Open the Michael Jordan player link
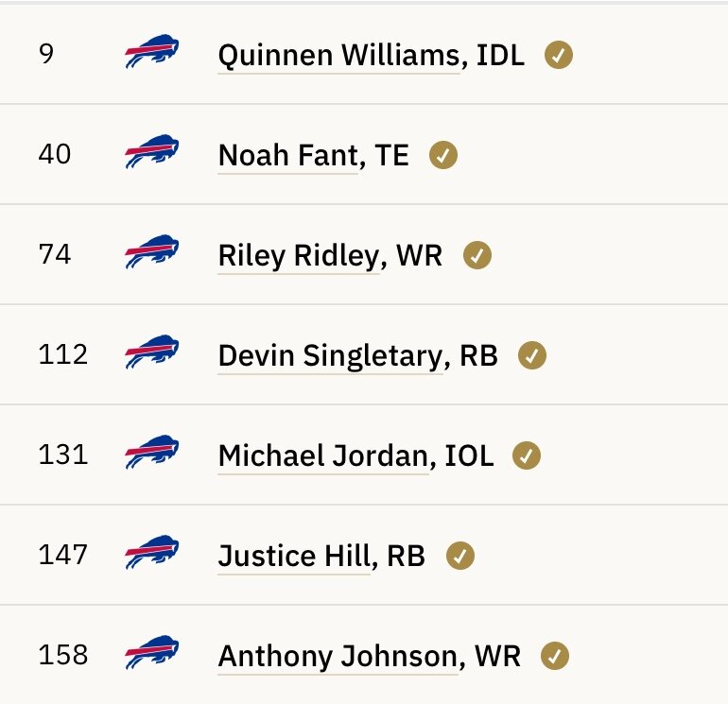728x704 pixels. point(323,456)
